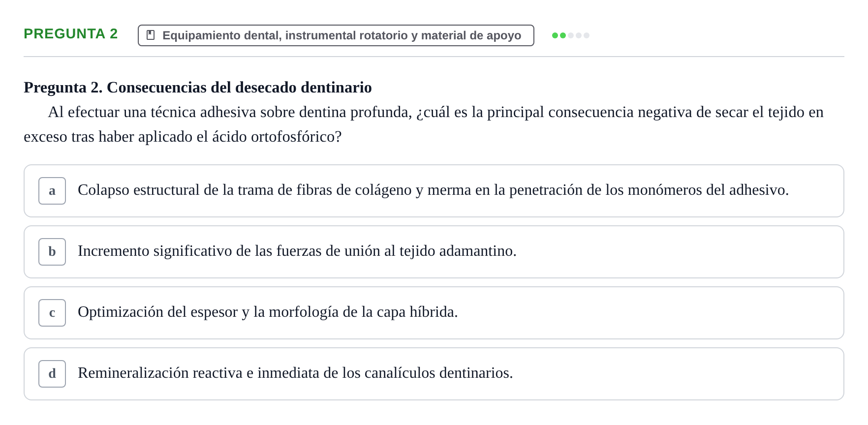
Task: Choose option a, about colapso de colágeno
Action: [x=434, y=191]
